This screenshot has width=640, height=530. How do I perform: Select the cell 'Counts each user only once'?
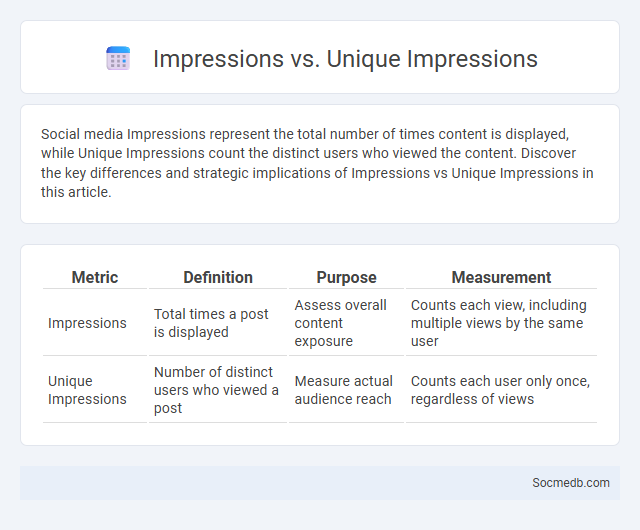tap(501, 390)
